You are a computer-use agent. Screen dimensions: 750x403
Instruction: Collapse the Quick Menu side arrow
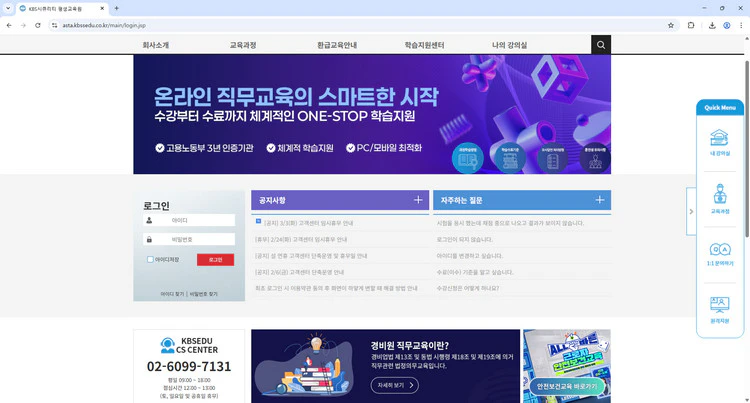click(691, 212)
